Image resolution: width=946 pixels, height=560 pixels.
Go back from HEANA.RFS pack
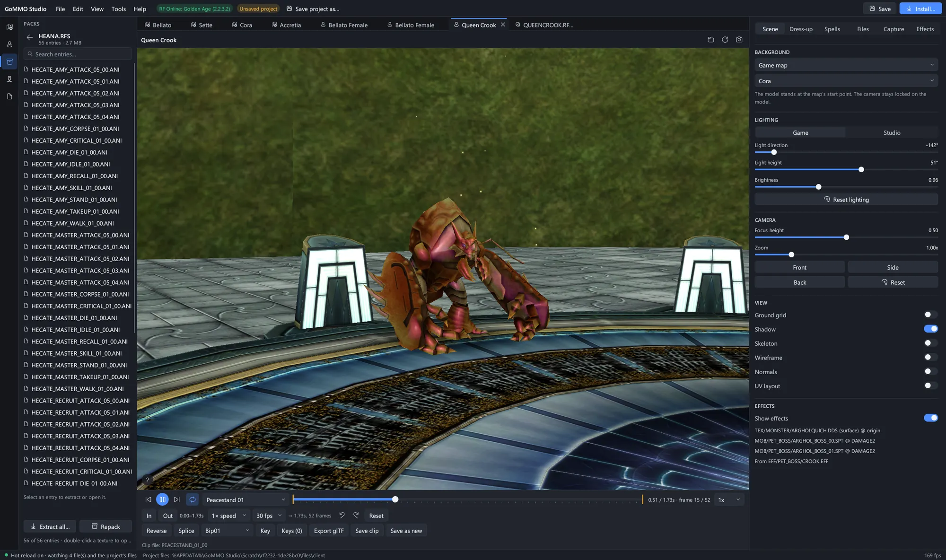click(x=30, y=37)
